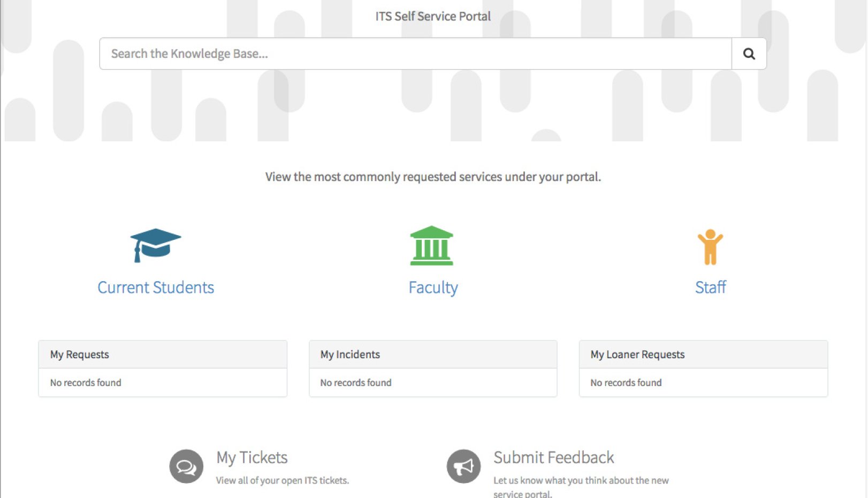The image size is (868, 498).
Task: Focus the Search the Knowledge Base field
Action: tap(415, 54)
